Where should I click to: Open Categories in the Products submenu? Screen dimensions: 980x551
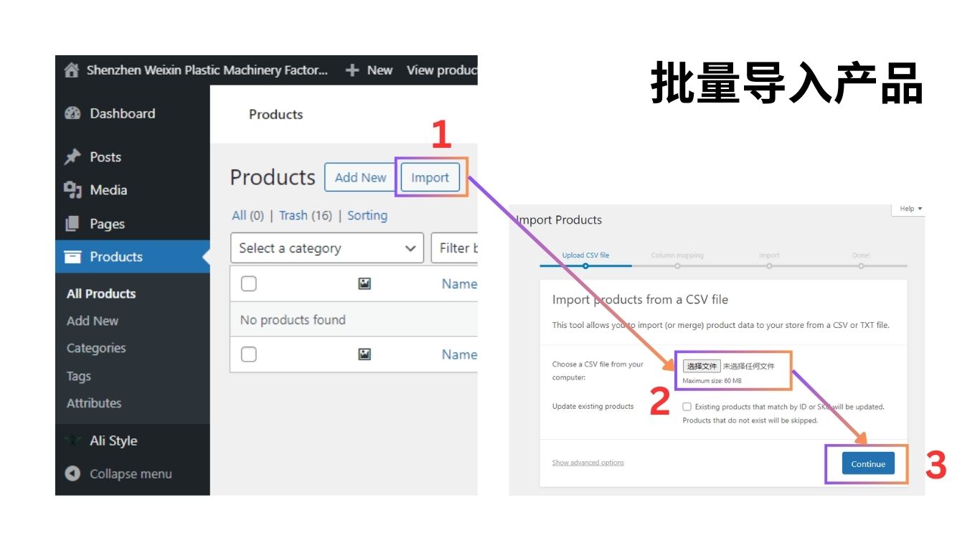(96, 348)
